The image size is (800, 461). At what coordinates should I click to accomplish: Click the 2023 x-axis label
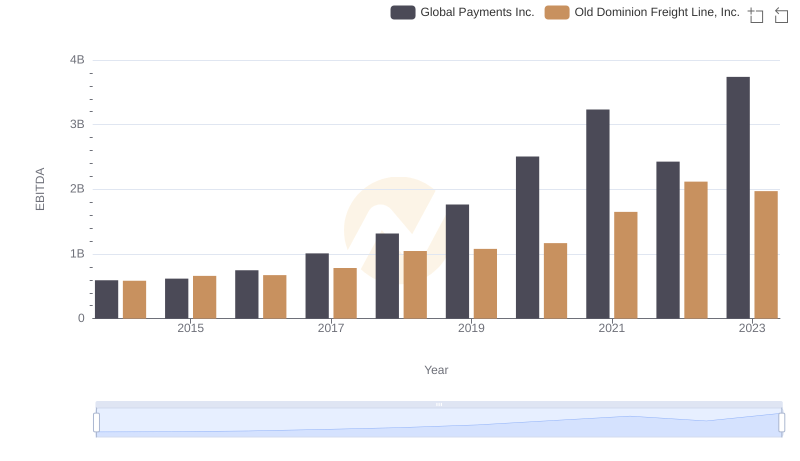tap(752, 328)
